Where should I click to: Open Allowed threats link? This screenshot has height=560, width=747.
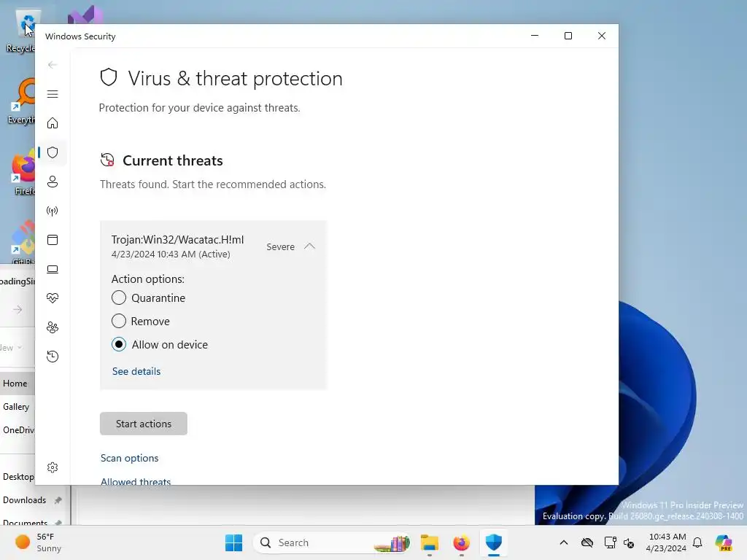click(x=136, y=481)
